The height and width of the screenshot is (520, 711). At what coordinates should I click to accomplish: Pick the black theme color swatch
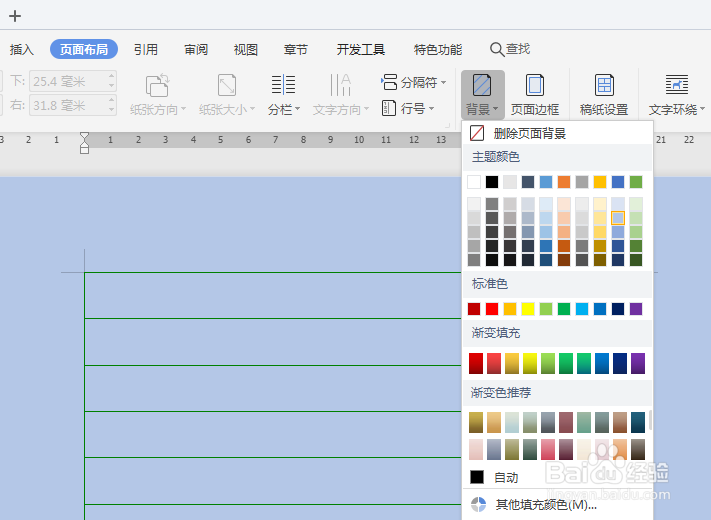[492, 182]
